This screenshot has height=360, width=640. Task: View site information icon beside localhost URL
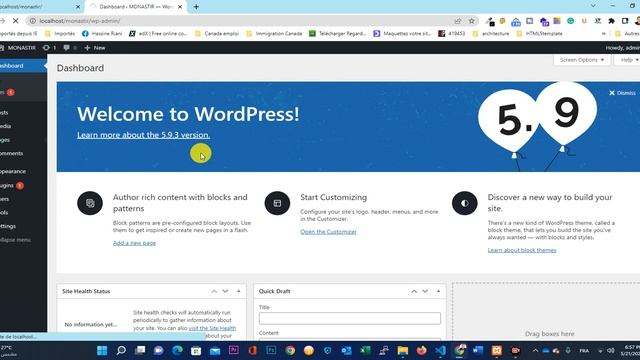point(33,21)
